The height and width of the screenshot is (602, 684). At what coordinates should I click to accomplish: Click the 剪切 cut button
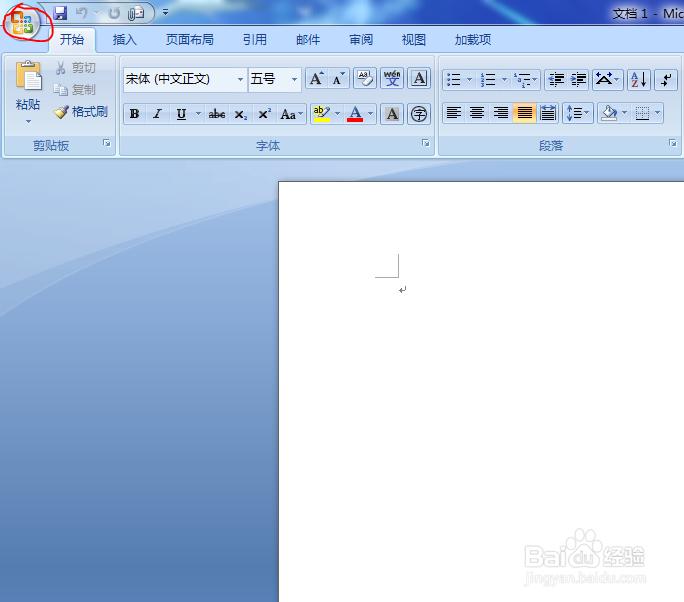point(76,68)
